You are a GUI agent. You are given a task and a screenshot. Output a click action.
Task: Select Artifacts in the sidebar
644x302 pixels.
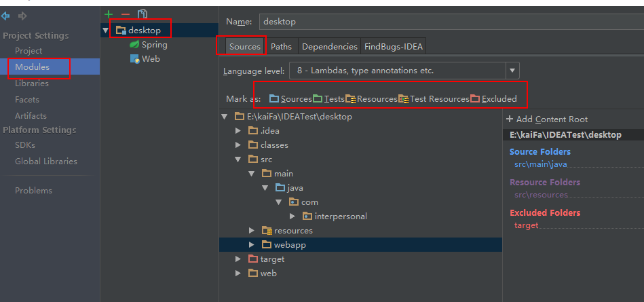[31, 116]
